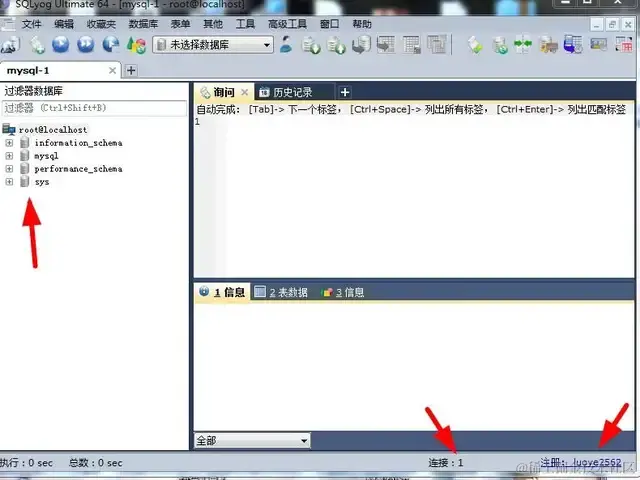
Task: Open the 工具 menu
Action: click(245, 24)
